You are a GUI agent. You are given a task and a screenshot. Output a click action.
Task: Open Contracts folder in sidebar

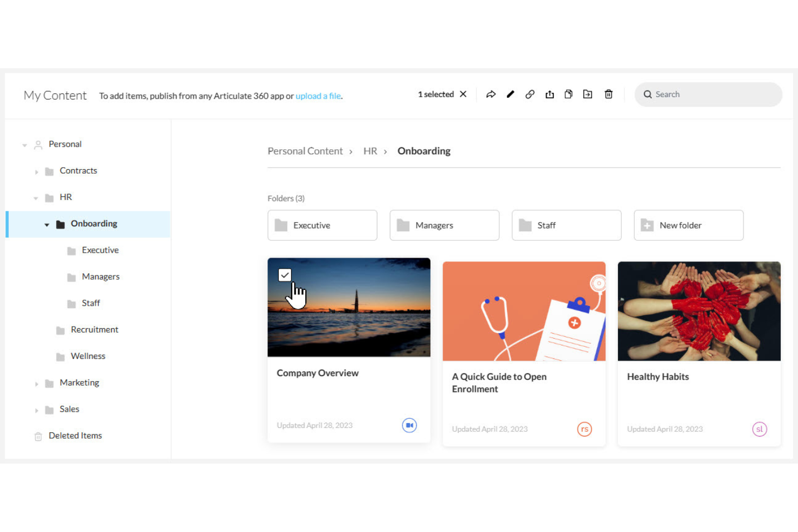(x=78, y=171)
